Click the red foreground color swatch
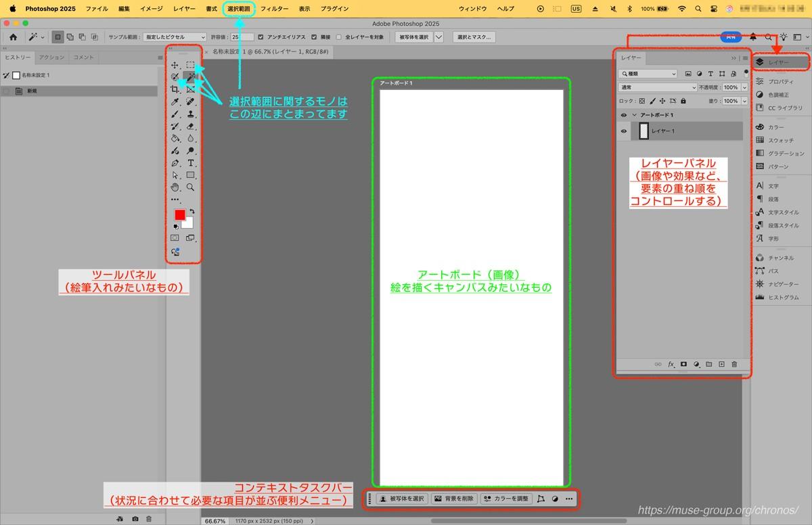 pyautogui.click(x=180, y=214)
